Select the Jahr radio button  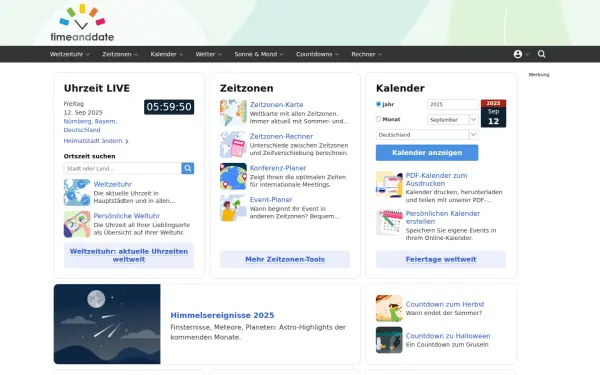378,104
